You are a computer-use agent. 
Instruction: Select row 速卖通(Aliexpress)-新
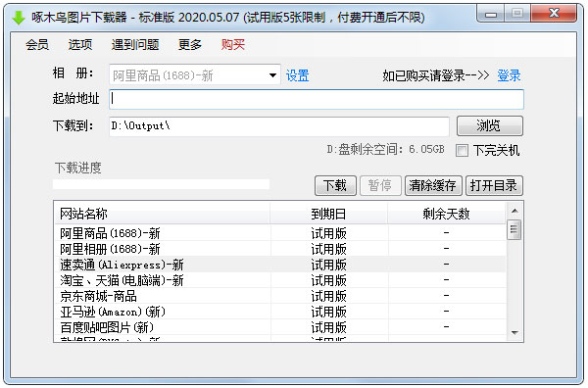280,265
